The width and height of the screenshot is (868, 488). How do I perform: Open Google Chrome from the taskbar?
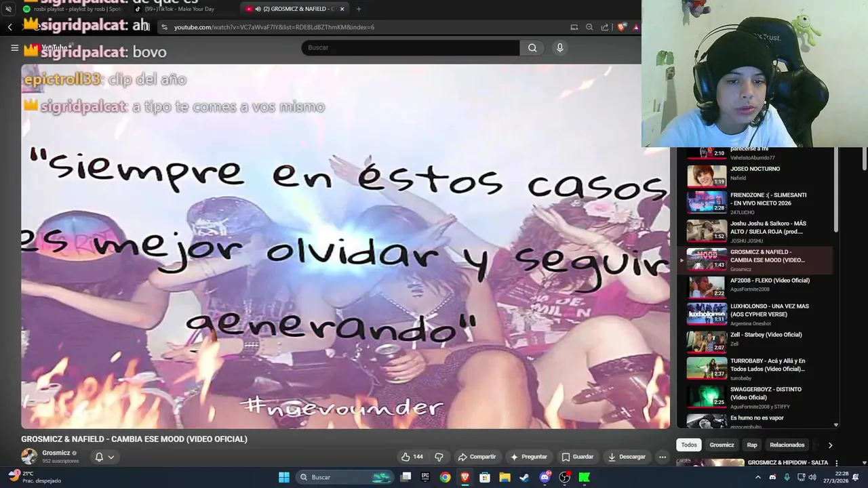pyautogui.click(x=445, y=477)
